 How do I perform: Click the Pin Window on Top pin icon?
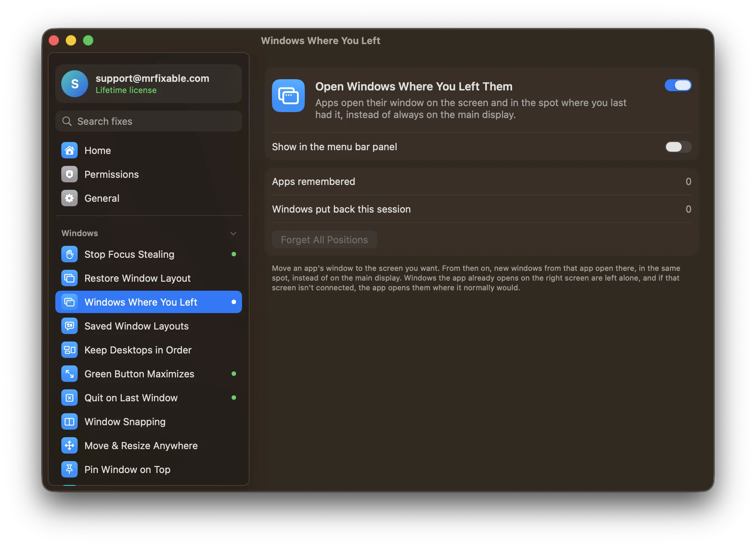(x=69, y=469)
